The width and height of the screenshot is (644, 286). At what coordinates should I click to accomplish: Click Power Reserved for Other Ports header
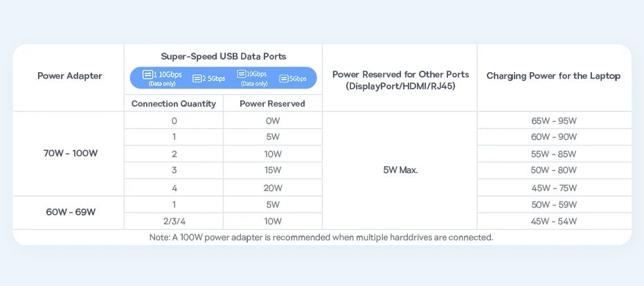[x=400, y=80]
